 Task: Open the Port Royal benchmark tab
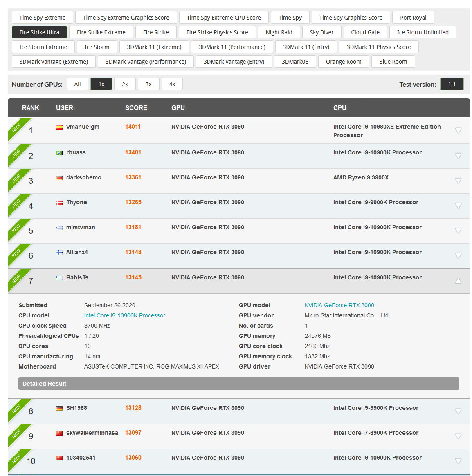click(413, 18)
